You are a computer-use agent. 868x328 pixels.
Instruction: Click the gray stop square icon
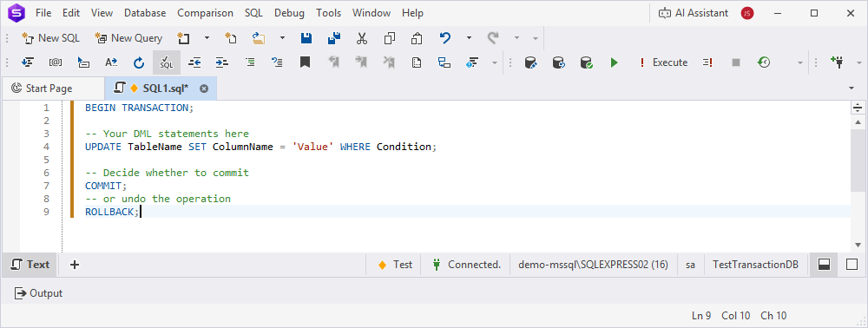[736, 62]
